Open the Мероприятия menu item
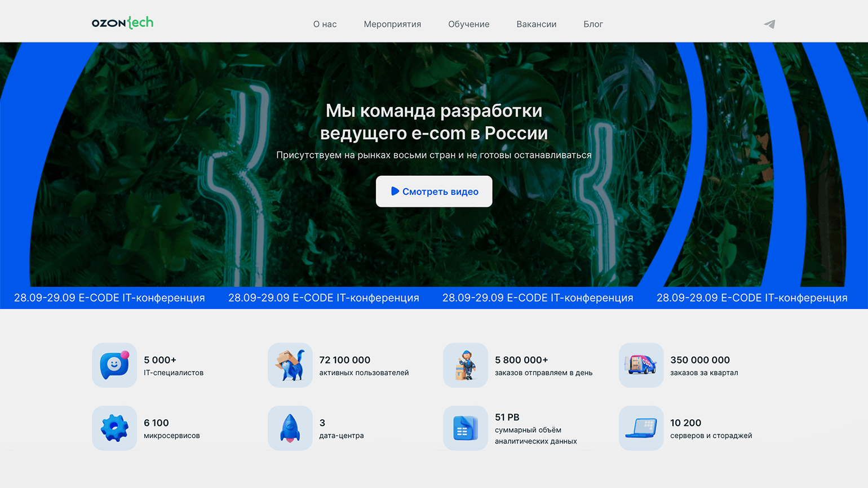This screenshot has width=868, height=488. (x=392, y=24)
